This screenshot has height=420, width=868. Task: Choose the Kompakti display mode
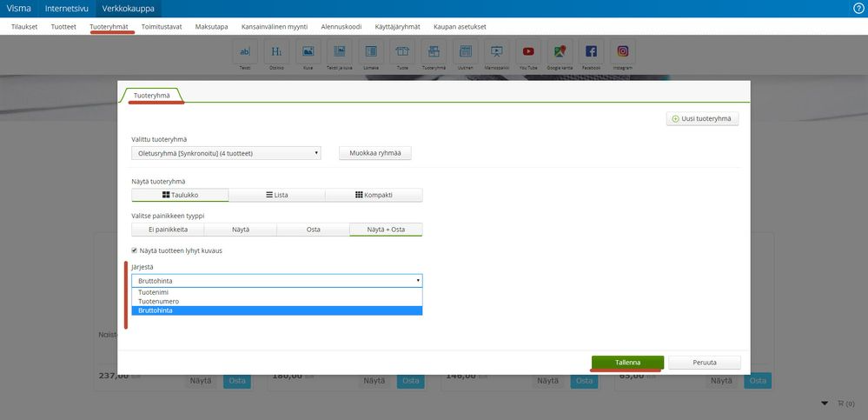tap(374, 195)
